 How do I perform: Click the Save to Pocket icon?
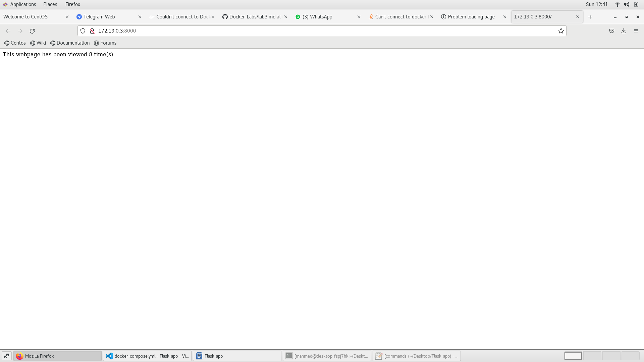(611, 31)
